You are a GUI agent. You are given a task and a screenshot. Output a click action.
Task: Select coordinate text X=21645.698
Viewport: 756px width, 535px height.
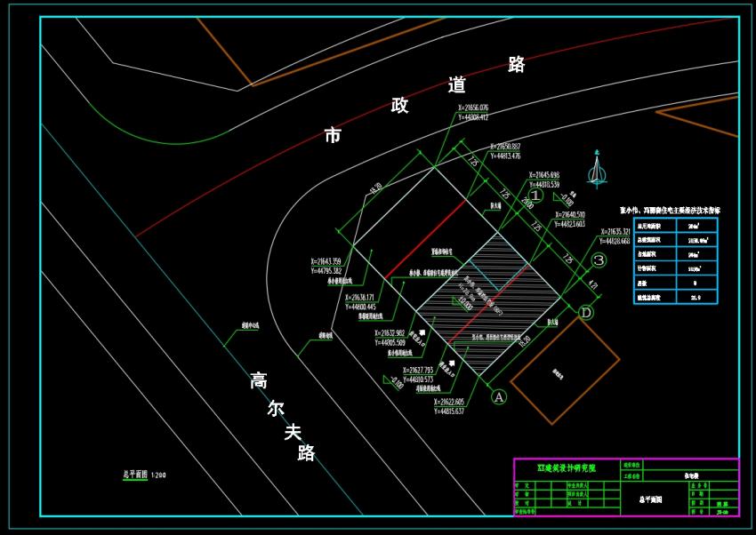tap(543, 175)
